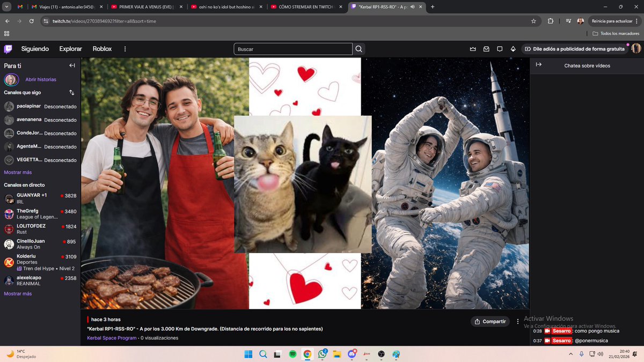The width and height of the screenshot is (644, 362).
Task: Collapse the video chat panel arrow
Action: pyautogui.click(x=539, y=65)
